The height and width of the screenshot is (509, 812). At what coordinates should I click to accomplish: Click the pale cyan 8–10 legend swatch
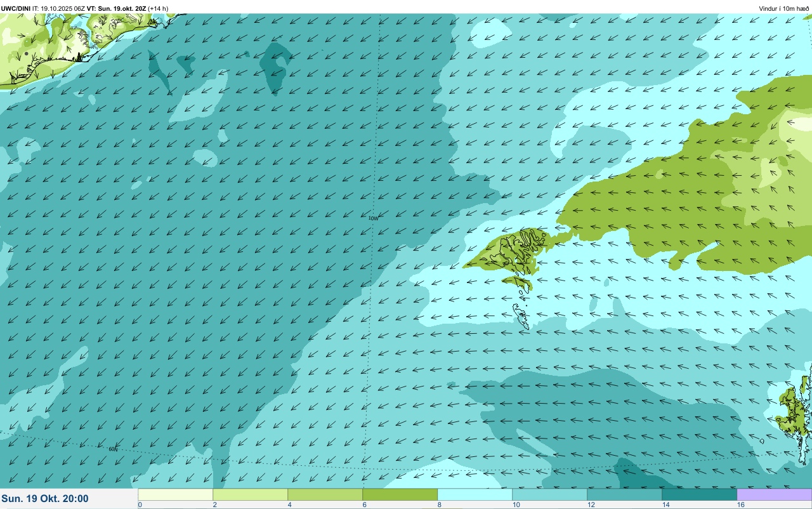point(475,494)
